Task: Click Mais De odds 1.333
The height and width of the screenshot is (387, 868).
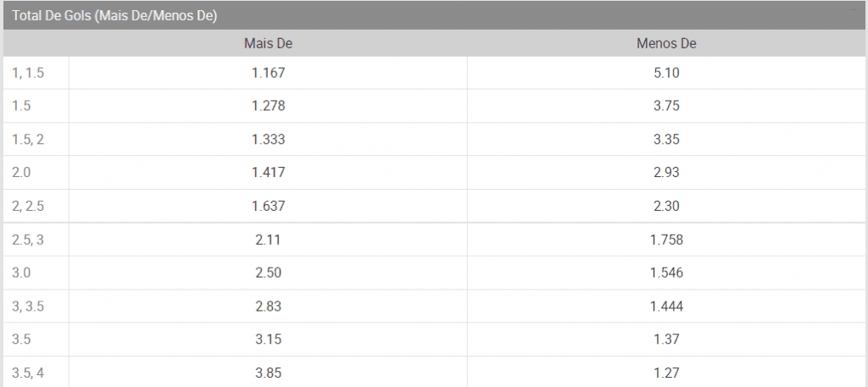Action: pyautogui.click(x=268, y=140)
